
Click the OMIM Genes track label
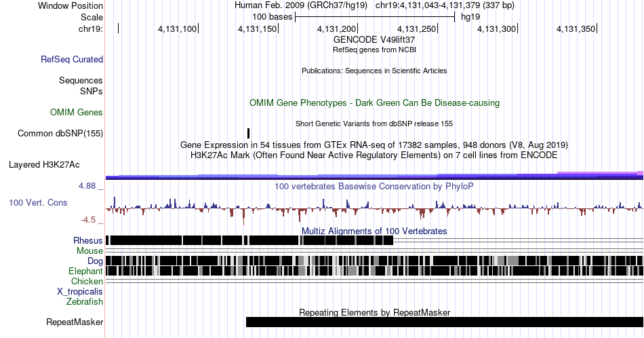pos(77,112)
